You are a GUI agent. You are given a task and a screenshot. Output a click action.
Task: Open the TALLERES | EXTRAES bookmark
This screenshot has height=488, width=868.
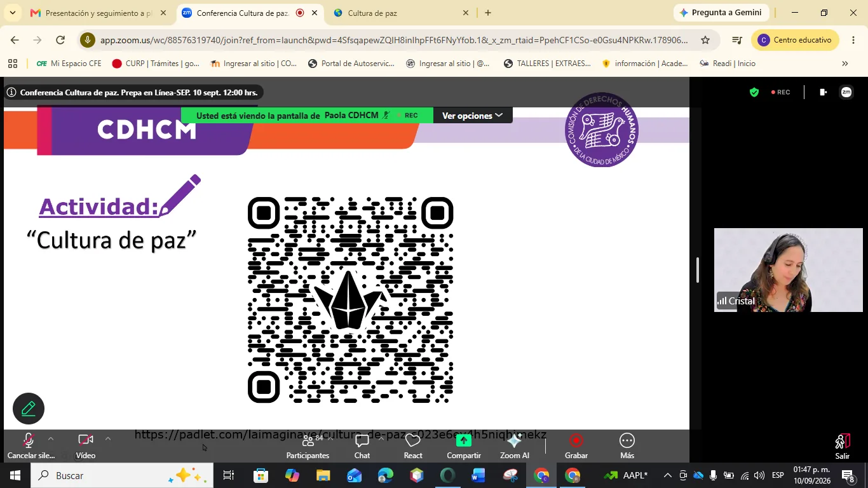(547, 64)
